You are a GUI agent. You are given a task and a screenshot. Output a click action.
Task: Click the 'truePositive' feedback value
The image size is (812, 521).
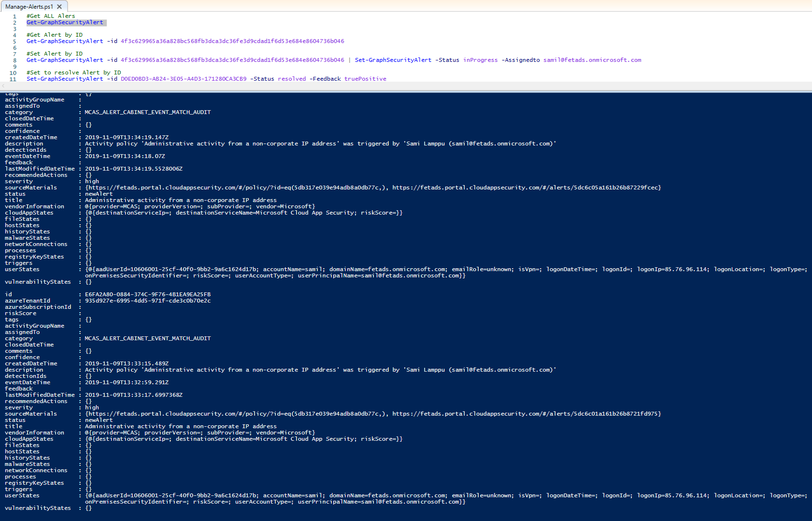coord(365,79)
